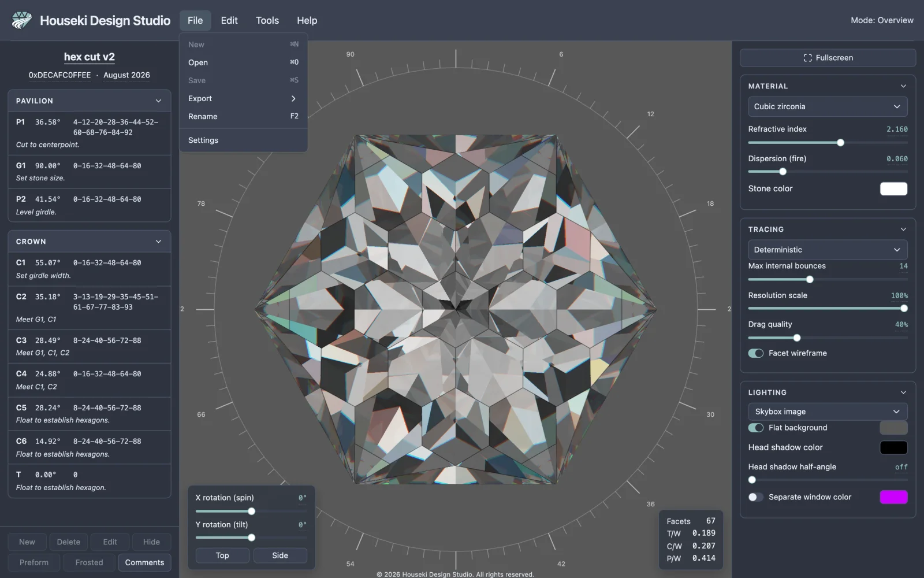This screenshot has width=924, height=578.
Task: Open the Edit menu
Action: pos(229,20)
